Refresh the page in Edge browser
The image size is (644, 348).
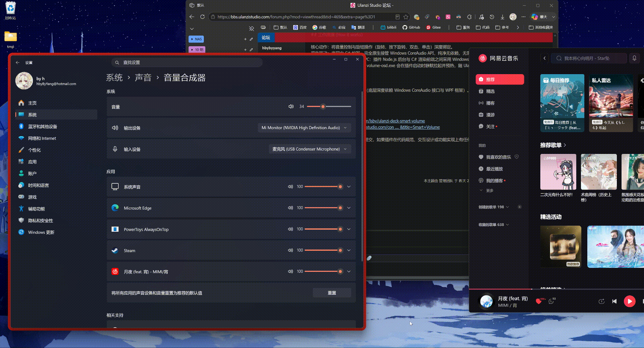coord(202,17)
